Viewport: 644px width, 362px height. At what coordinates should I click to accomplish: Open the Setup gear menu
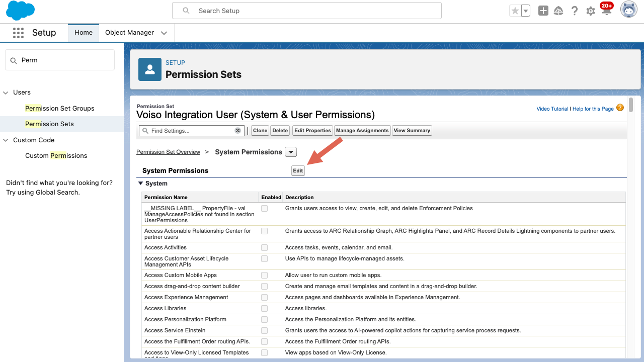coord(591,11)
